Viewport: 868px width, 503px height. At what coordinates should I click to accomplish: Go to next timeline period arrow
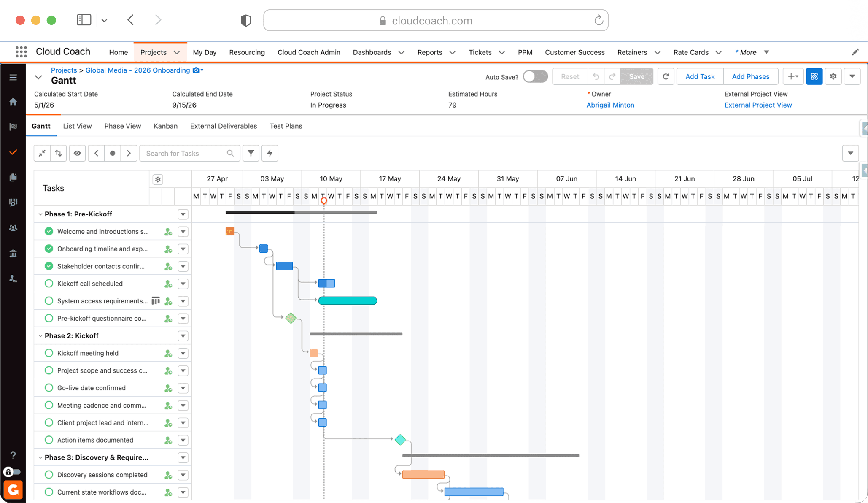(x=129, y=153)
